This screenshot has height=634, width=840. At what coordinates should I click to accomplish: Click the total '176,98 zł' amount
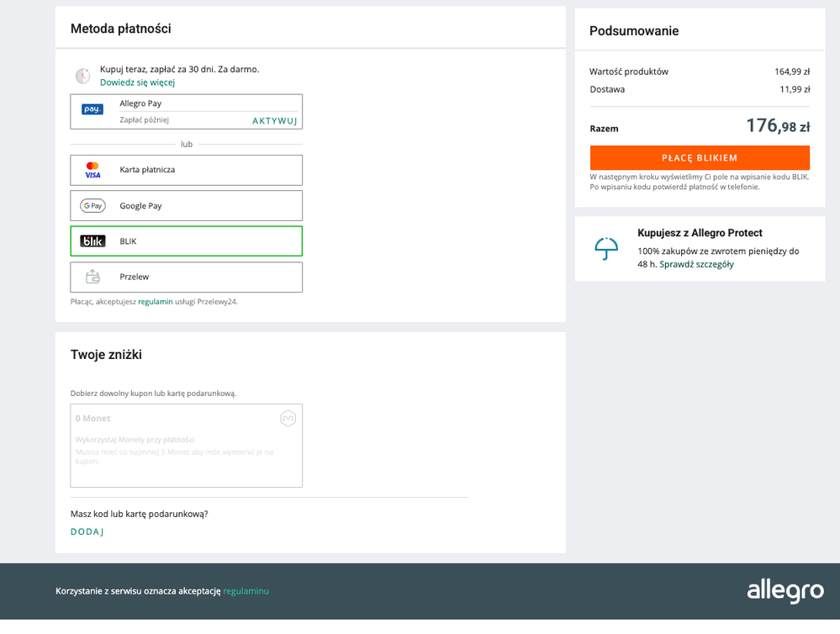pos(778,126)
